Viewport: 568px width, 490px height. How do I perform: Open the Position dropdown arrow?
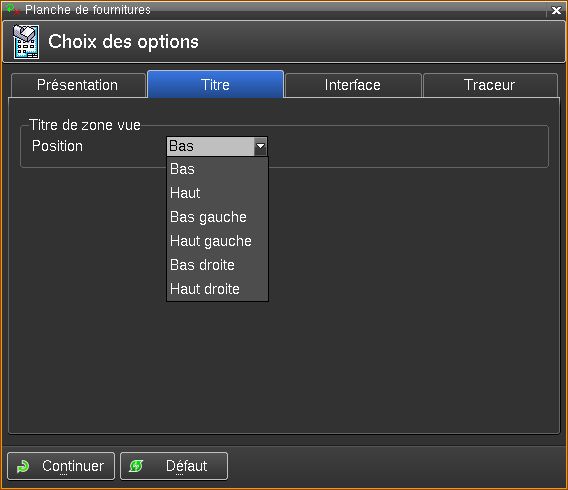[260, 146]
